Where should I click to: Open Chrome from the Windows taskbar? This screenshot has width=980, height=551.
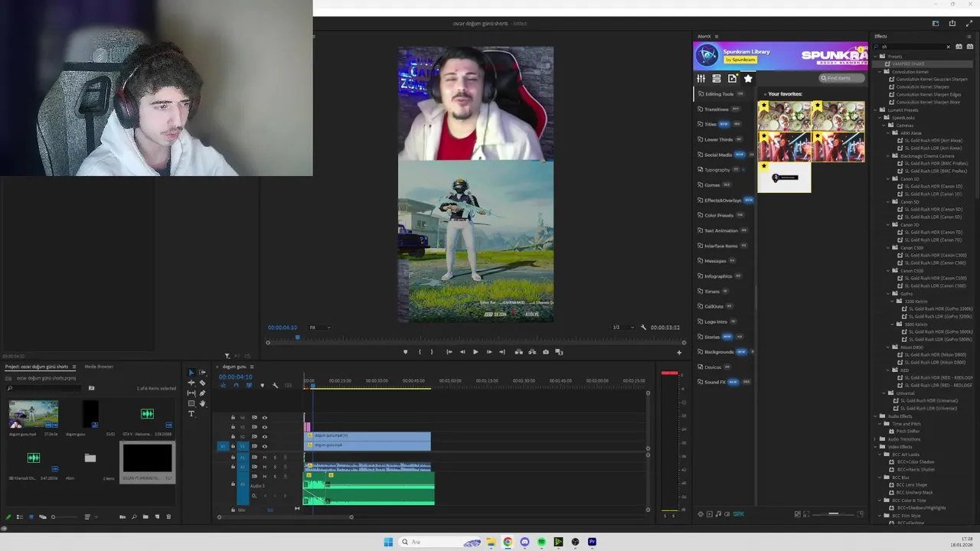[508, 542]
